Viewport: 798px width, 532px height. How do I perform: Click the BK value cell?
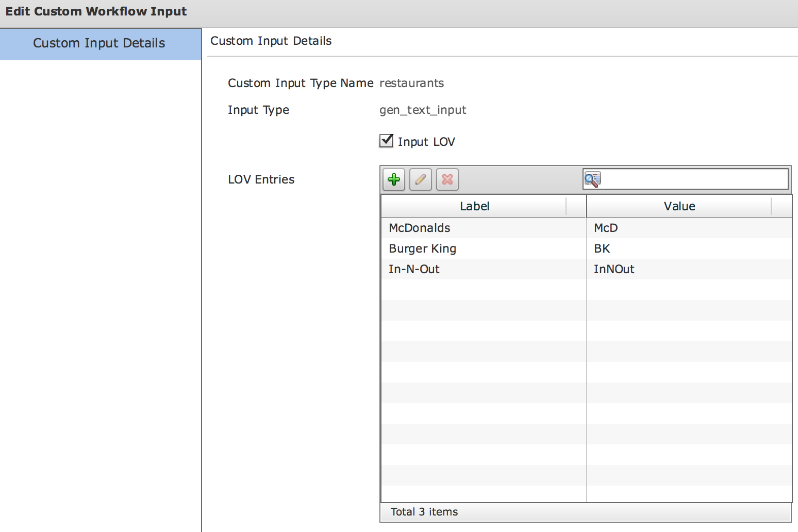pyautogui.click(x=602, y=248)
